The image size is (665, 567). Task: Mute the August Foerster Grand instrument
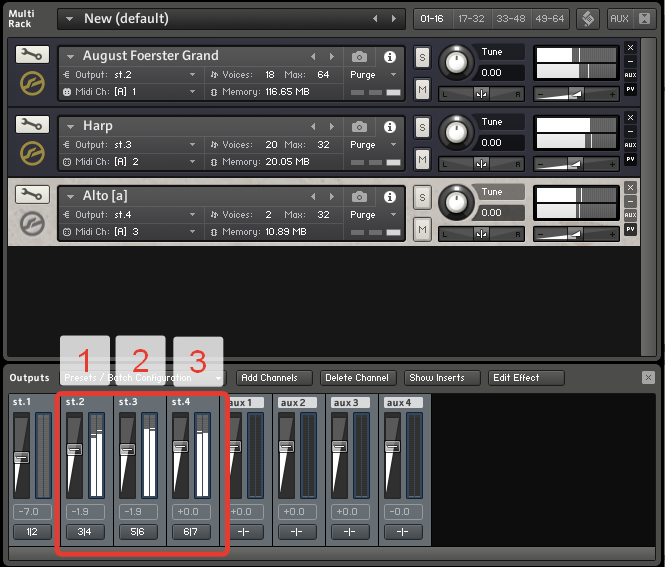point(422,89)
